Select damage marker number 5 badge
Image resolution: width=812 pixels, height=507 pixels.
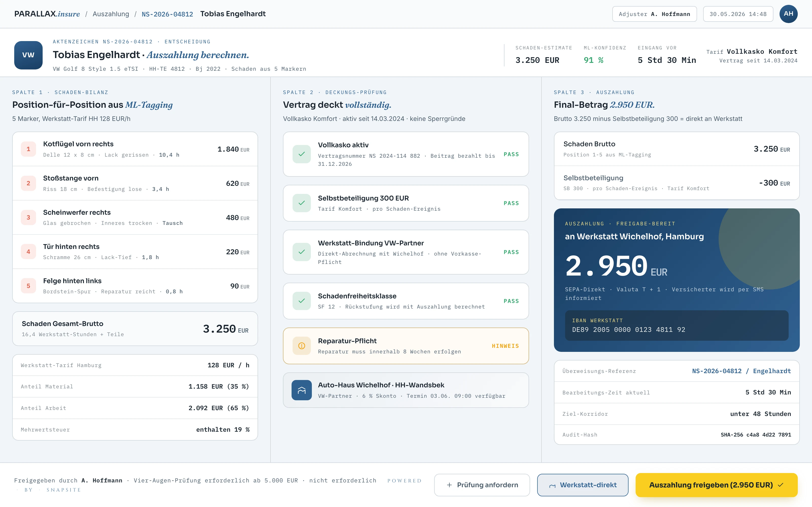click(x=28, y=286)
